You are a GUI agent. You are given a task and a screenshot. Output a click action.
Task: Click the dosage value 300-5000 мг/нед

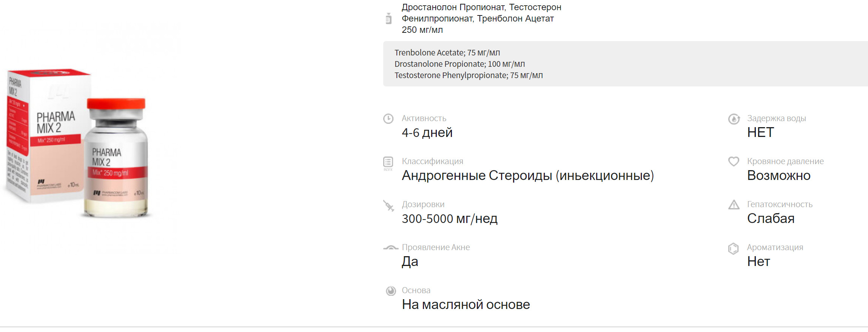(x=449, y=219)
